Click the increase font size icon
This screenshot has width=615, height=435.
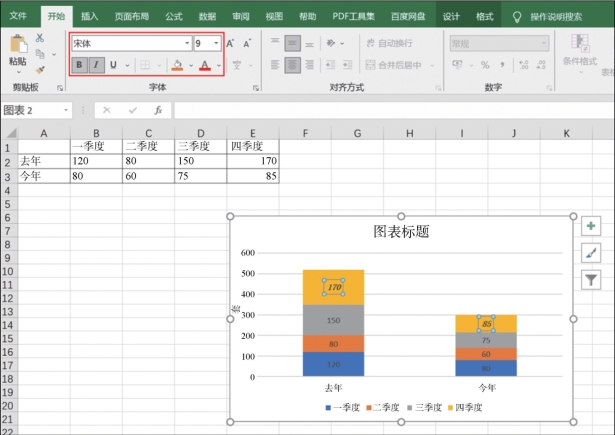[231, 44]
